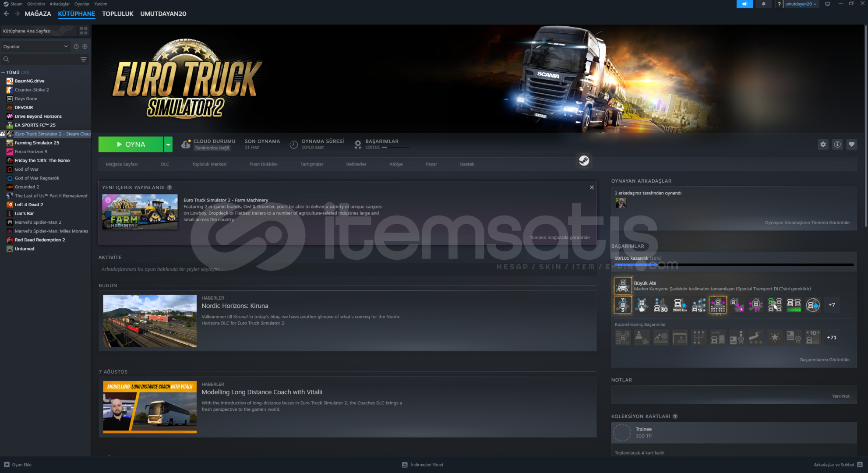Toggle ready-to-play filter icon

[85, 46]
